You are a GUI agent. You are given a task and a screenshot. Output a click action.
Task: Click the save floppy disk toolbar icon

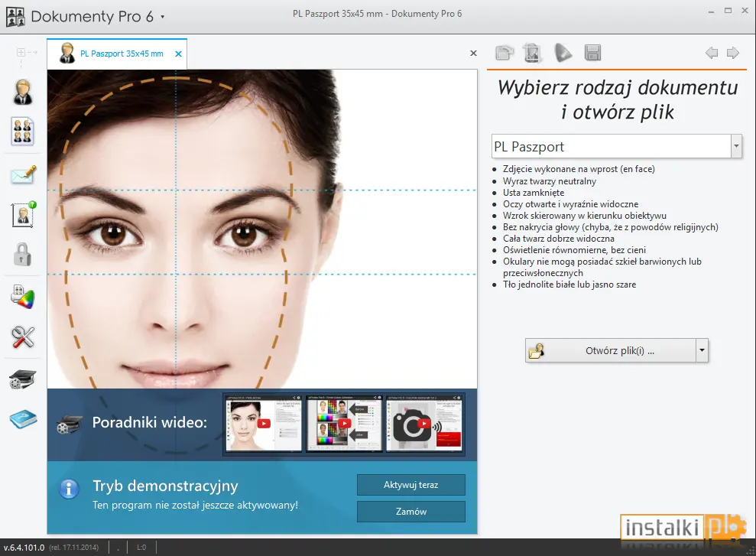(x=592, y=53)
